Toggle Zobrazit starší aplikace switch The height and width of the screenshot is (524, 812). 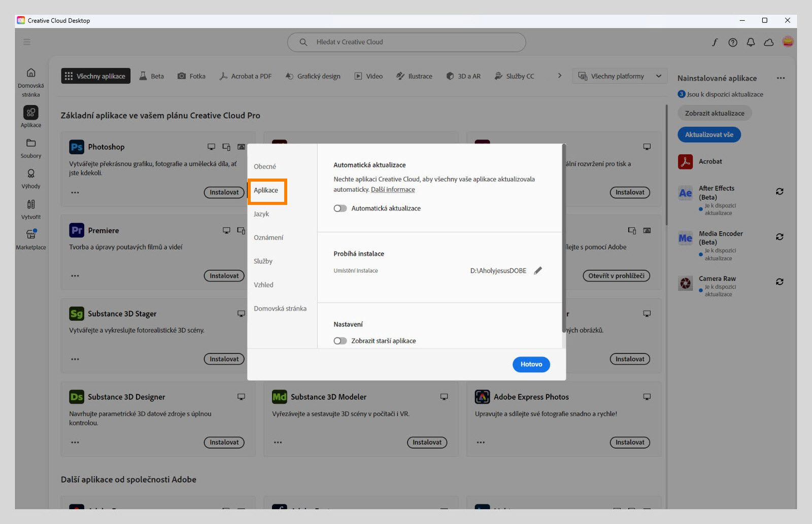click(340, 341)
